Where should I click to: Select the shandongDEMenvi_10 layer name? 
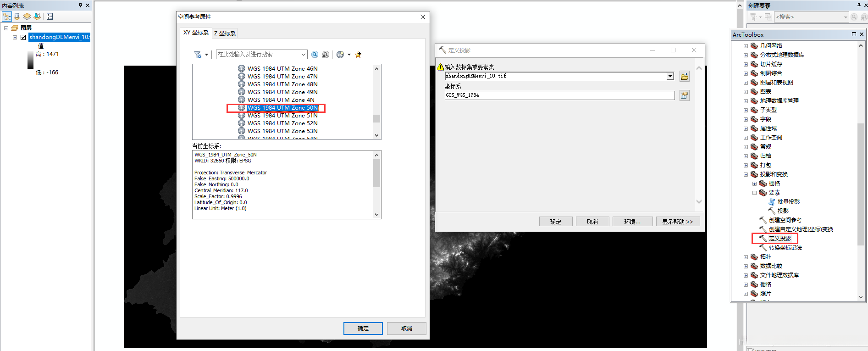(x=60, y=37)
